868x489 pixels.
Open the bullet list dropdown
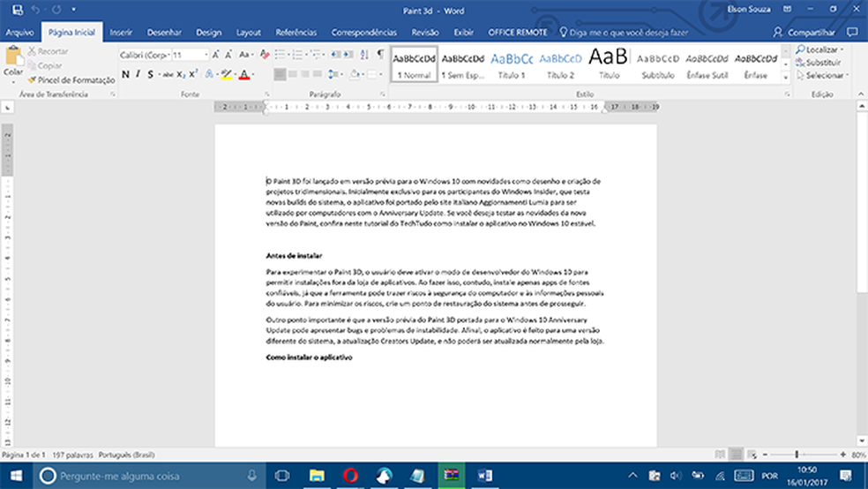point(288,54)
